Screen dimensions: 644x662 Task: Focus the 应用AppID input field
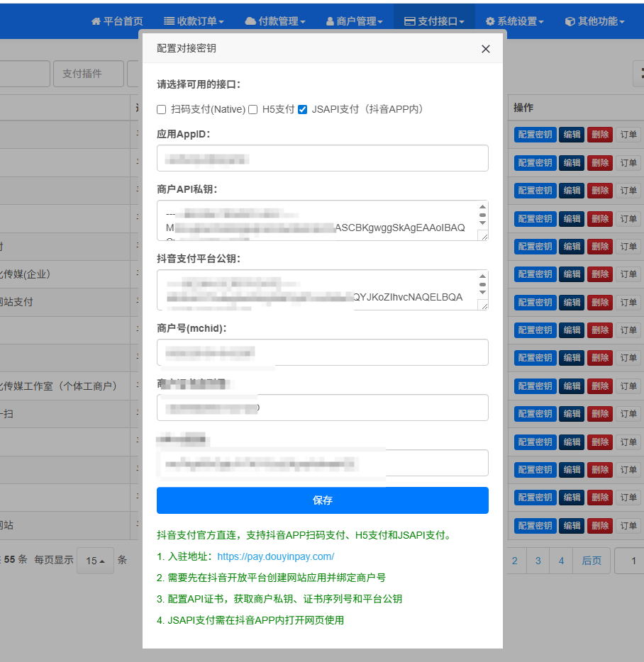point(323,158)
